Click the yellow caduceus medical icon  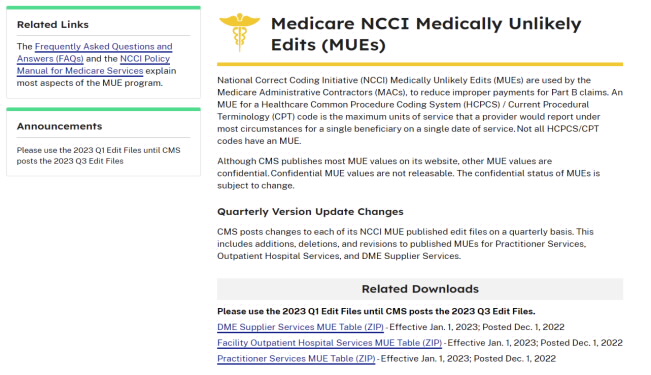click(x=239, y=32)
